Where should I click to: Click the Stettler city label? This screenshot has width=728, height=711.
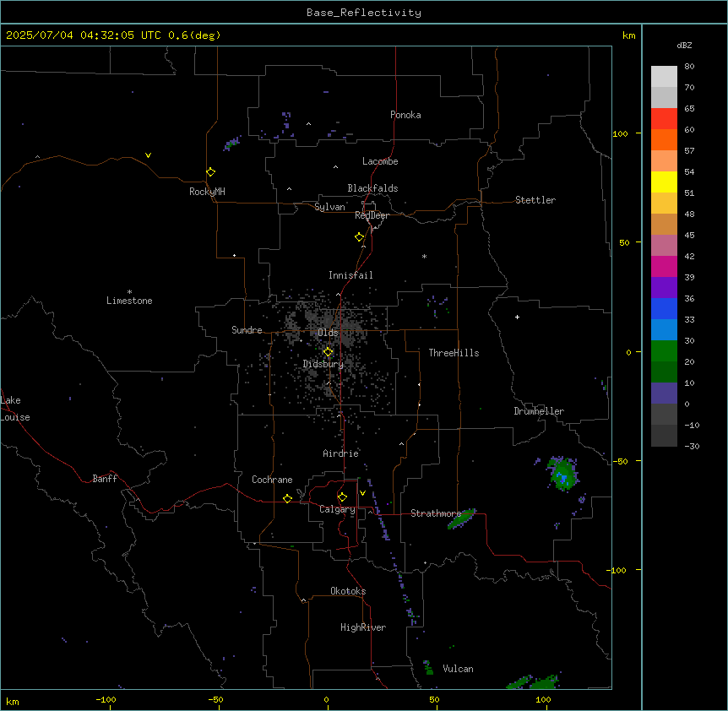pos(535,200)
